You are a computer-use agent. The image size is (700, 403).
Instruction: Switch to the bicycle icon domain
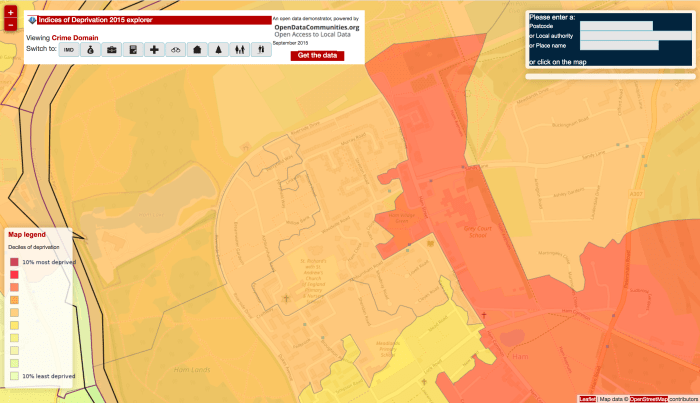(x=175, y=49)
